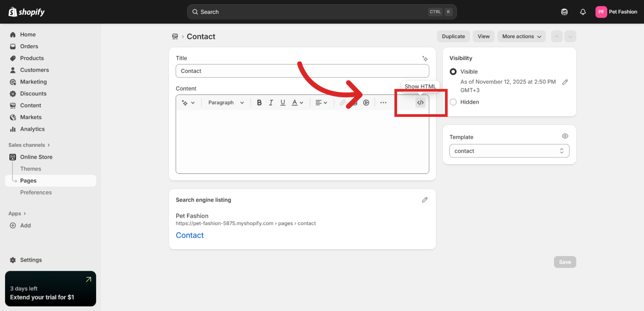Underline text using the toolbar icon
Viewport: 644px width, 311px height.
pos(283,103)
